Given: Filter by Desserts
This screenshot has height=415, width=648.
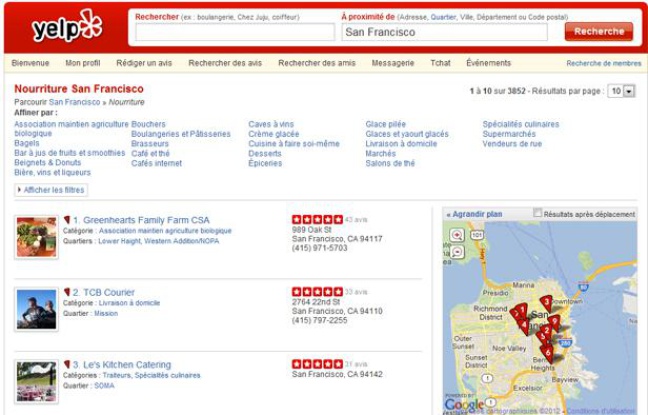Looking at the screenshot, I should point(265,153).
